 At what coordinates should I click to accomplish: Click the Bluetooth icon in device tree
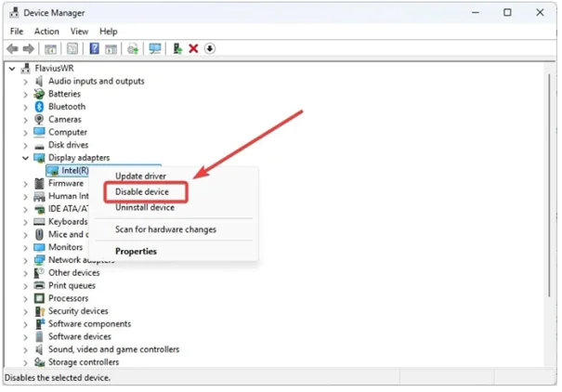pos(39,107)
